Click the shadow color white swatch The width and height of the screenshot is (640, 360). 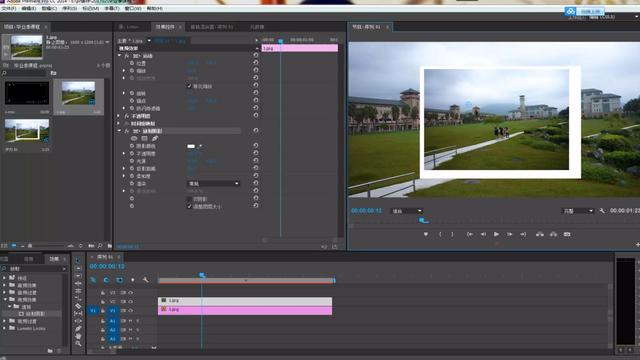point(191,146)
